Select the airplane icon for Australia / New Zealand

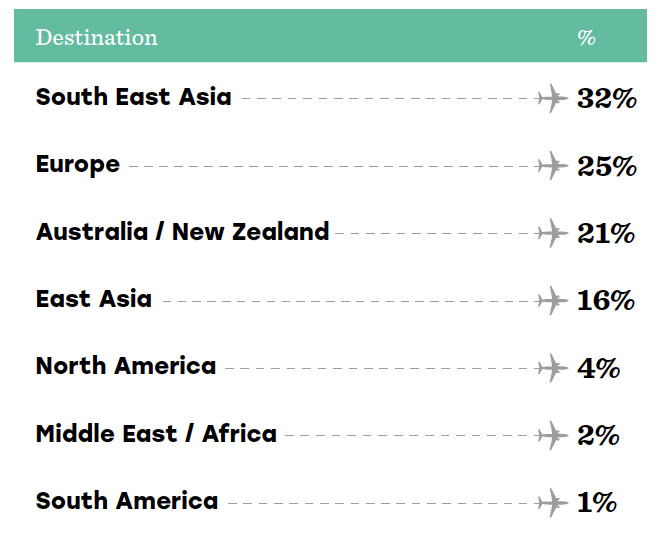point(551,233)
